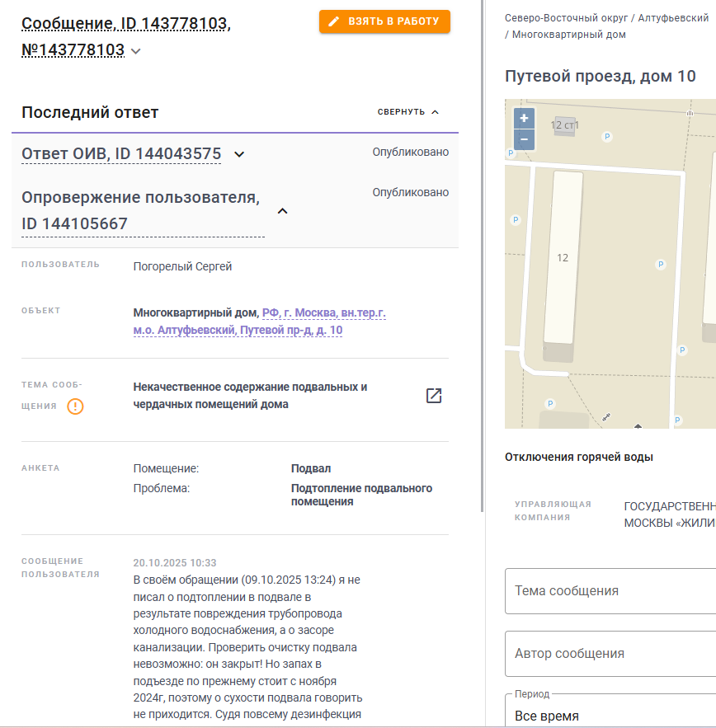Open message topic in new window icon
This screenshot has width=716, height=728.
click(434, 396)
